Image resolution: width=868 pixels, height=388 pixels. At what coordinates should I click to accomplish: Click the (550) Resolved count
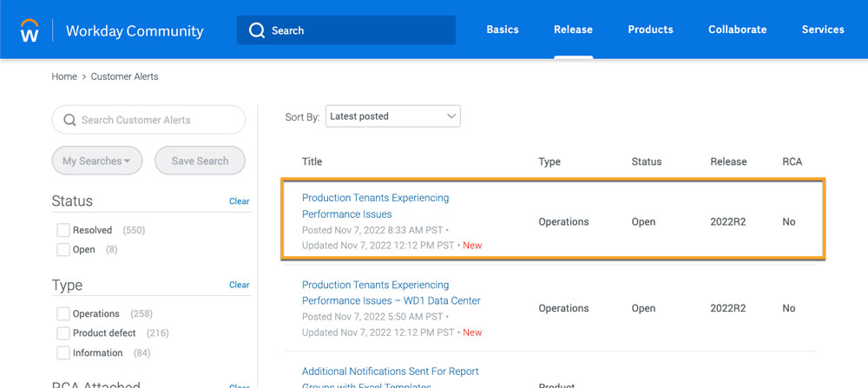134,230
